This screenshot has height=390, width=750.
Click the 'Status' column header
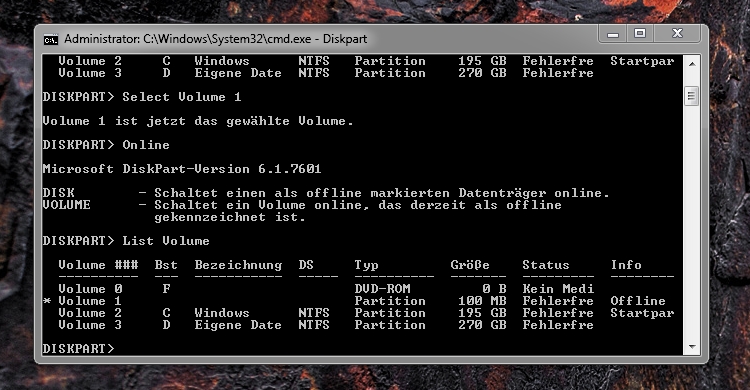(x=546, y=265)
